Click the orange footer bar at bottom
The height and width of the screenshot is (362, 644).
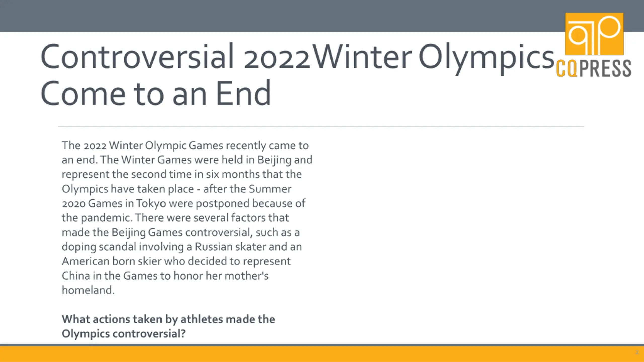[302, 354]
